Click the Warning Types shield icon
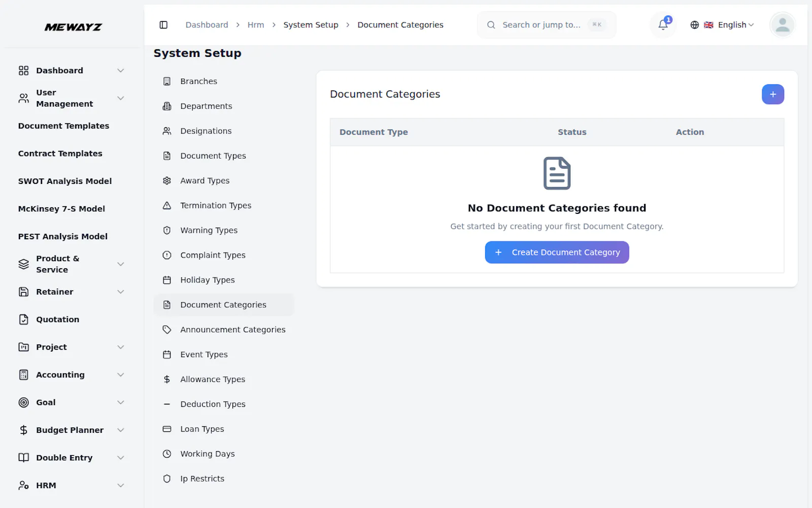Screen dimensions: 812x508 (167, 231)
